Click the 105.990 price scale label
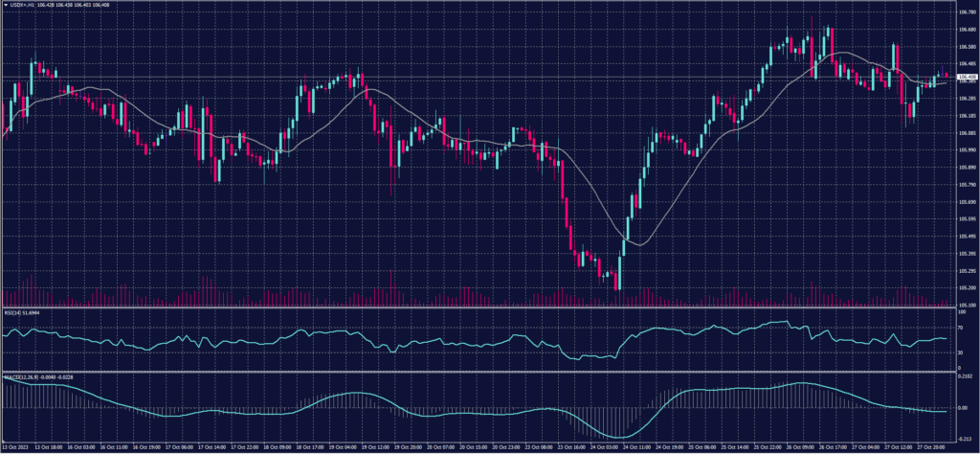The image size is (980, 454). pos(967,149)
